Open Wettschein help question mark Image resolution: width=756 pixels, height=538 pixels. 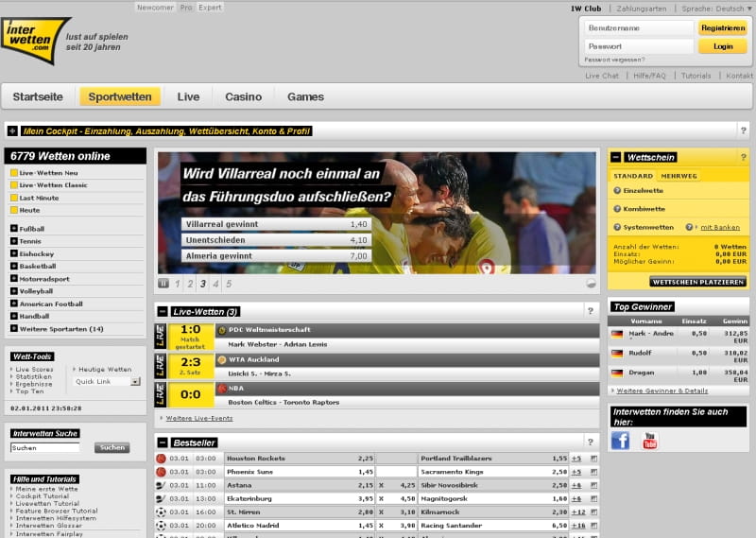click(x=743, y=157)
